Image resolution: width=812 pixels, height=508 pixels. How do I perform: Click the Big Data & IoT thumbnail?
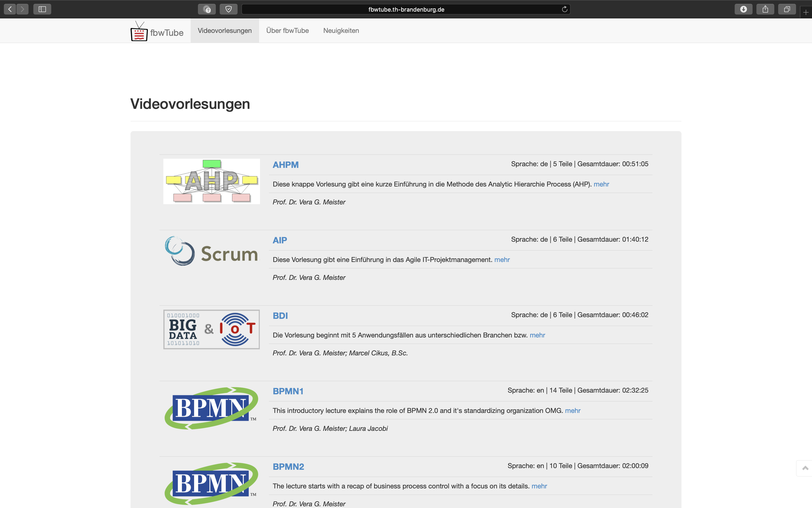pyautogui.click(x=211, y=329)
